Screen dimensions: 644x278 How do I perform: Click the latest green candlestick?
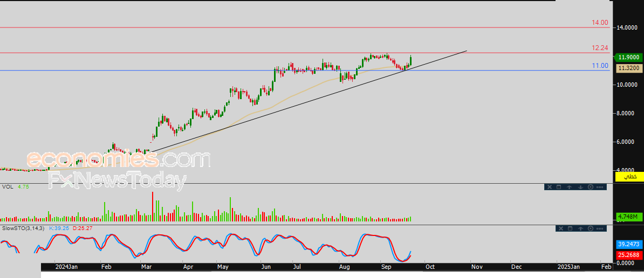pyautogui.click(x=410, y=60)
